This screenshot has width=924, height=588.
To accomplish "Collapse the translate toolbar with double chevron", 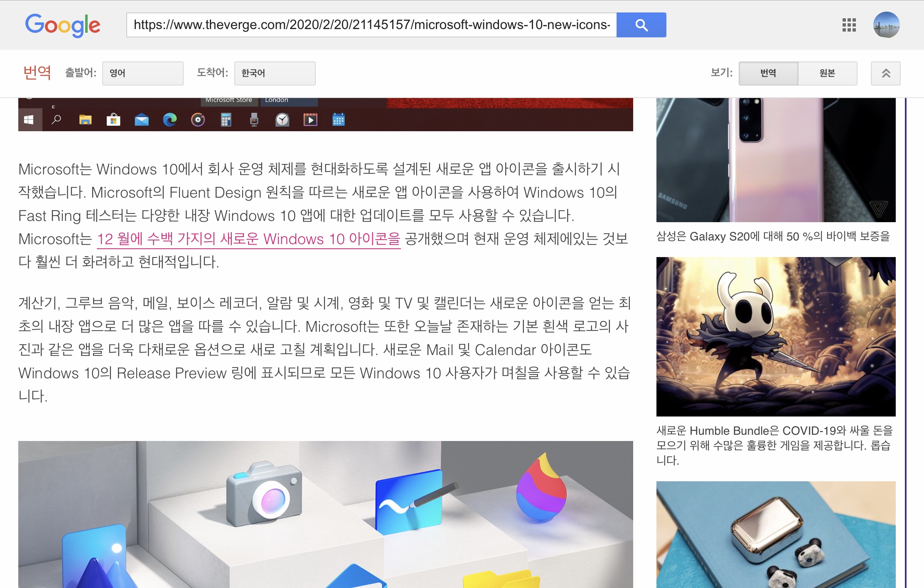I will tap(886, 73).
